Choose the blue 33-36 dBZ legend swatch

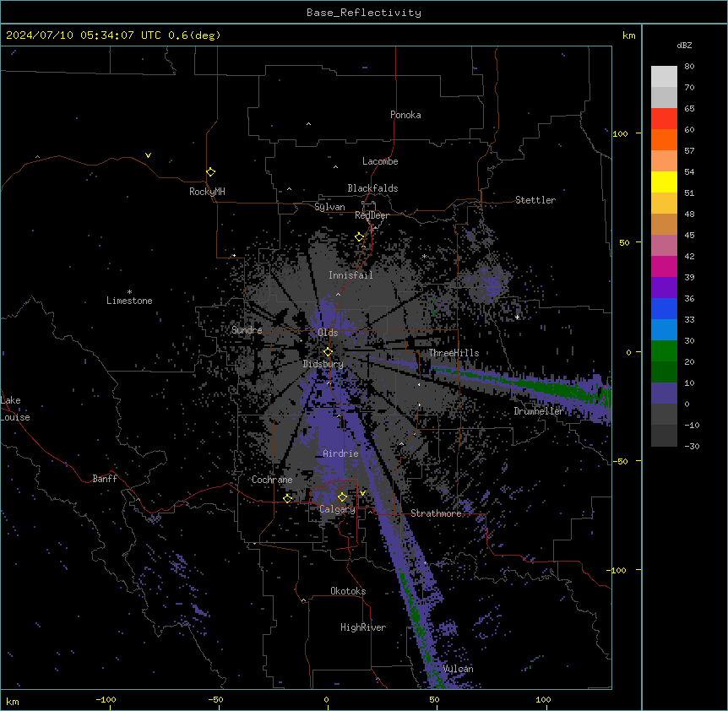(x=664, y=308)
